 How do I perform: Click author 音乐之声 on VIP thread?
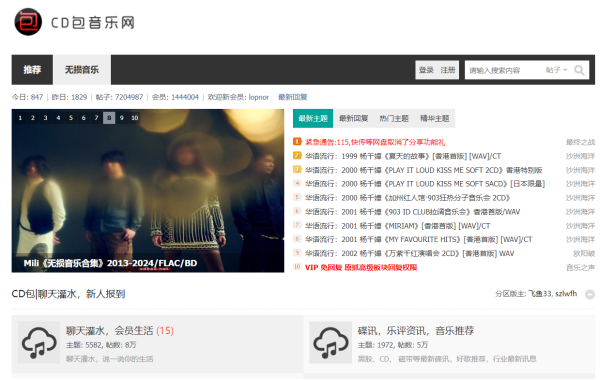[580, 268]
